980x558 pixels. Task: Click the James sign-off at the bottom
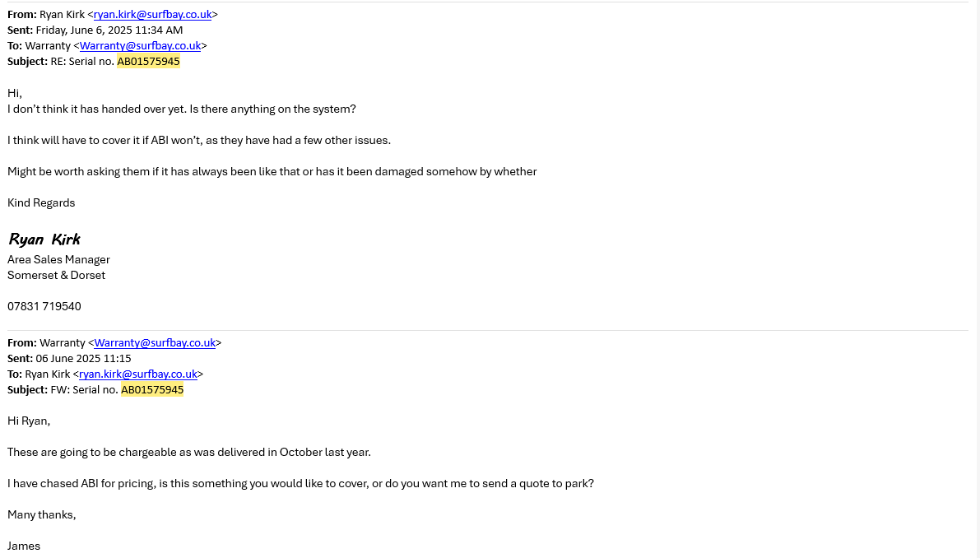coord(24,546)
